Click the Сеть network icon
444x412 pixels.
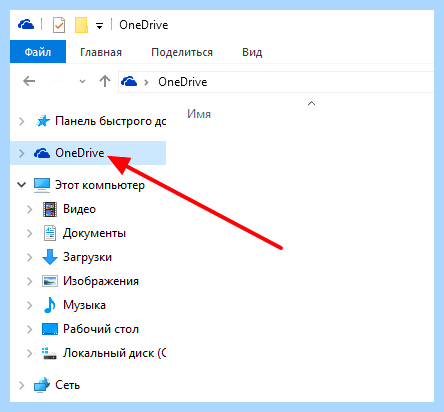click(x=42, y=385)
